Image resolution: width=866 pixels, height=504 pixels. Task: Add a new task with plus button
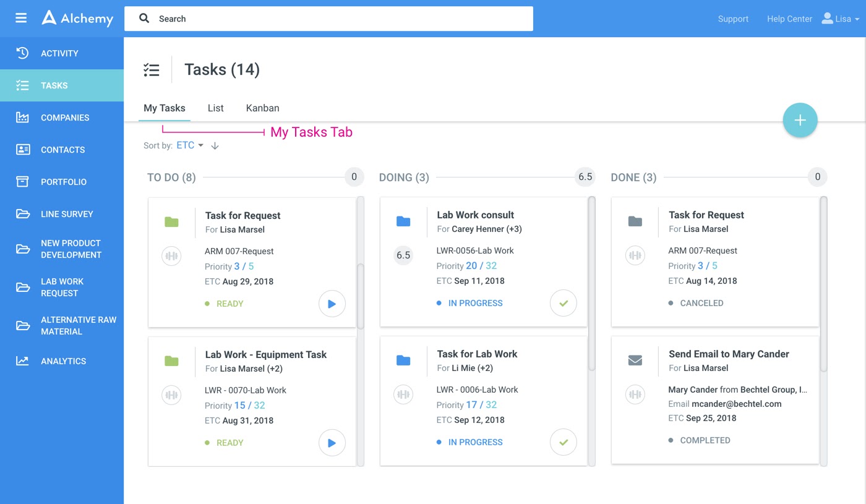coord(800,120)
